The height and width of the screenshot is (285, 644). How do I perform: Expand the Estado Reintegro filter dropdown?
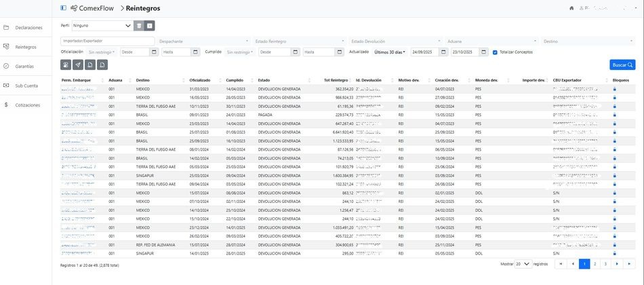pyautogui.click(x=300, y=41)
